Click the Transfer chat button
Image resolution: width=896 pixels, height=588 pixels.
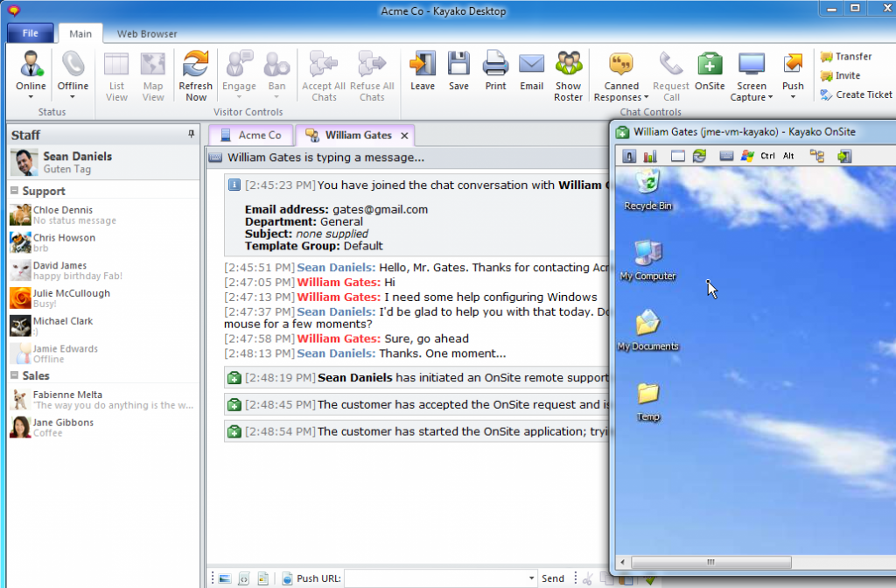pos(846,56)
